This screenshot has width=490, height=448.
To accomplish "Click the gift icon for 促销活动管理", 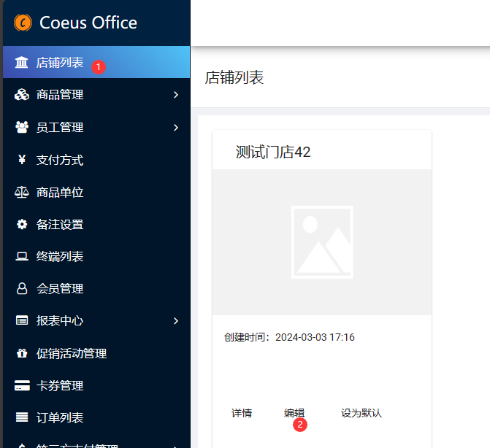I will (22, 353).
